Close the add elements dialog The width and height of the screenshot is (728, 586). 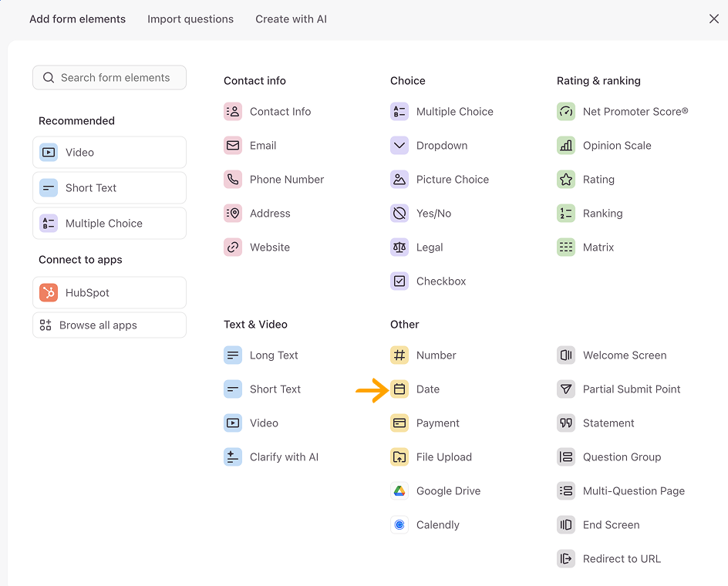714,19
